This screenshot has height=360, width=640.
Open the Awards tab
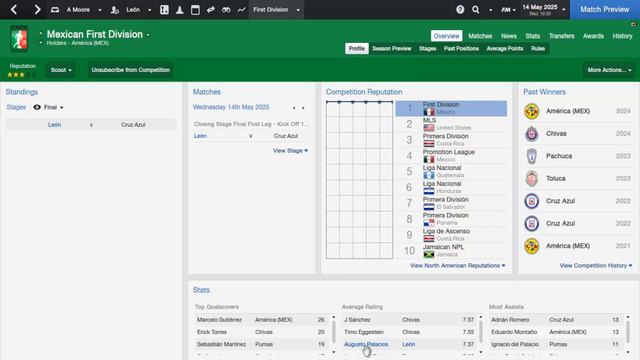(593, 36)
